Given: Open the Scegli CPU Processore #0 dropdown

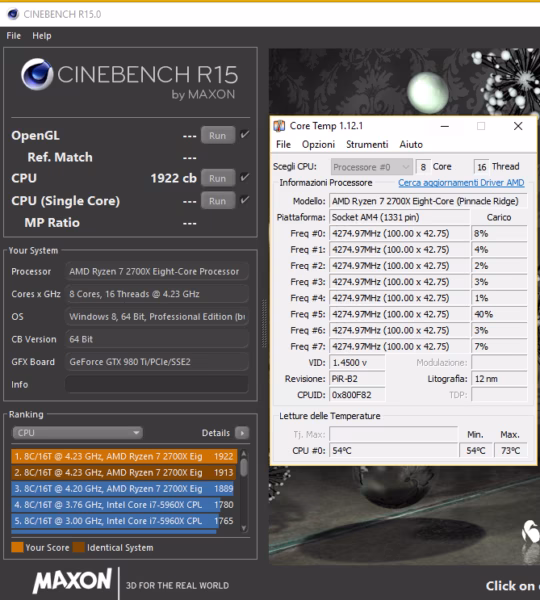Looking at the screenshot, I should pyautogui.click(x=371, y=167).
